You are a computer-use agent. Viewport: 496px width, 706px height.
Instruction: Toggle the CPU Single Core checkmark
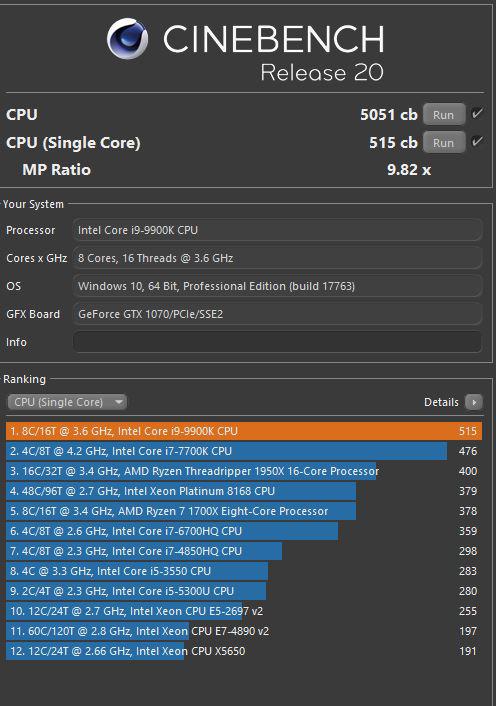(x=477, y=142)
